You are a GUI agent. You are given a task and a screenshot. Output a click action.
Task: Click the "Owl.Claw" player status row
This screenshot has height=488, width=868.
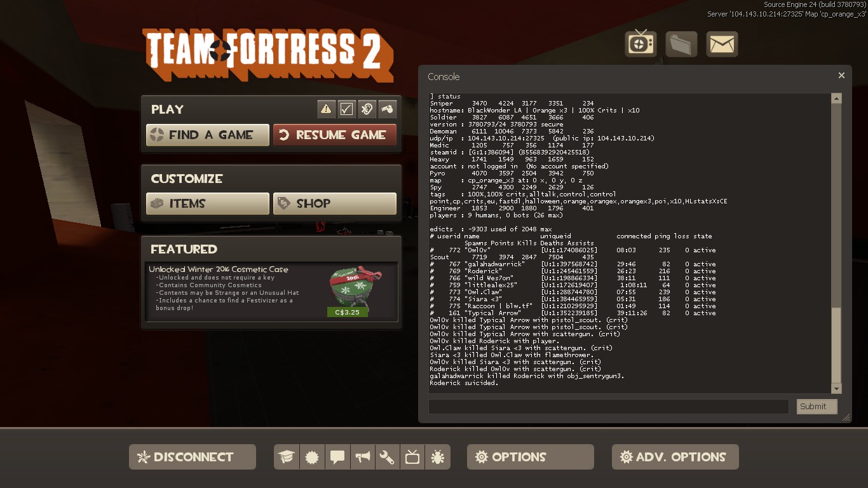pyautogui.click(x=573, y=292)
